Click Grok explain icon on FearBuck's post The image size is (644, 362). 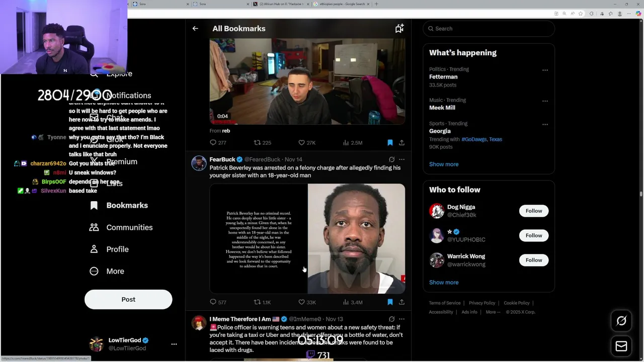(391, 159)
